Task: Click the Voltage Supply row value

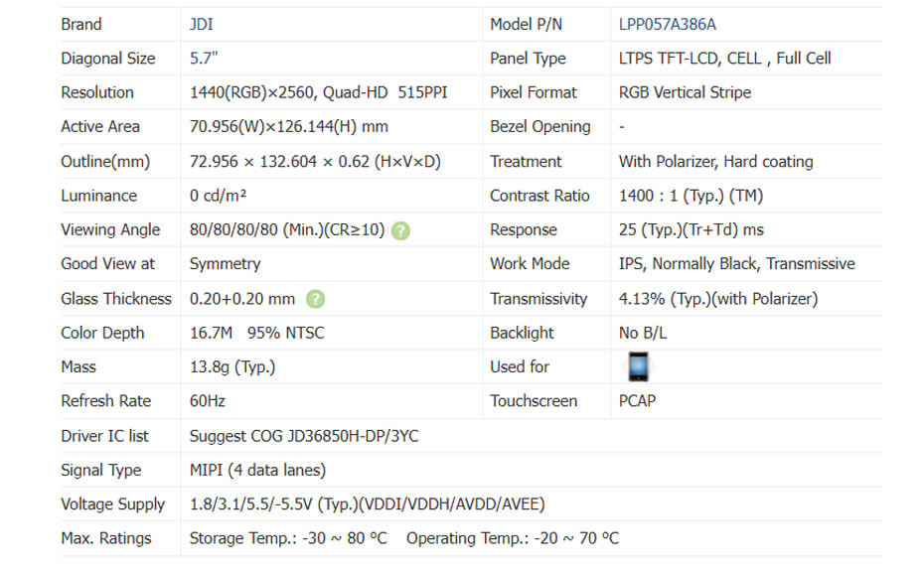Action: [x=367, y=504]
